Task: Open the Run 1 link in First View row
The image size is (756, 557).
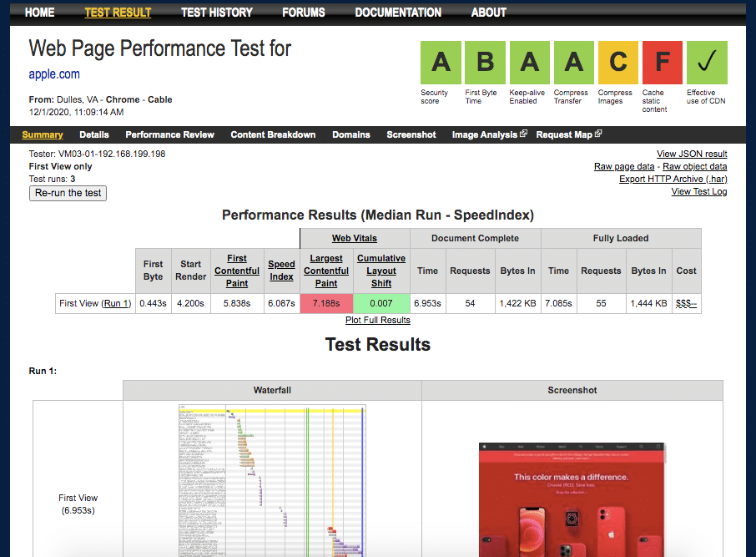Action: [x=116, y=303]
